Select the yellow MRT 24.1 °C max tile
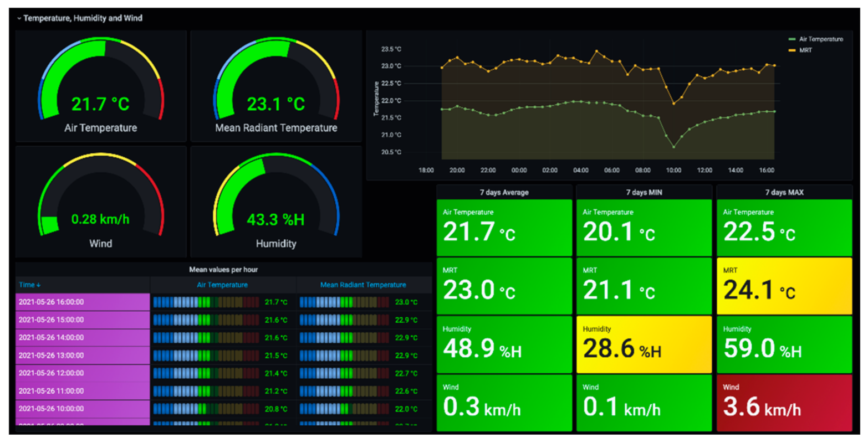The height and width of the screenshot is (443, 868). coord(784,286)
